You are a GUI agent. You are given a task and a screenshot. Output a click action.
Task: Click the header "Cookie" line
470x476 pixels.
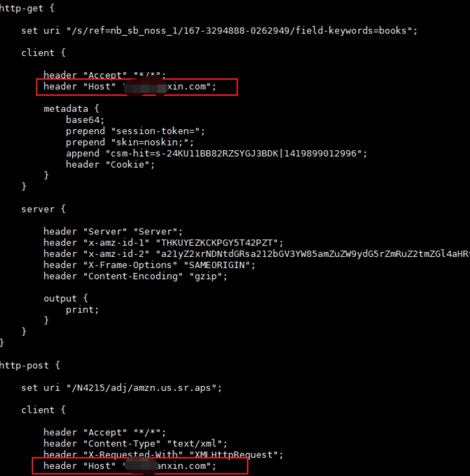coord(110,165)
